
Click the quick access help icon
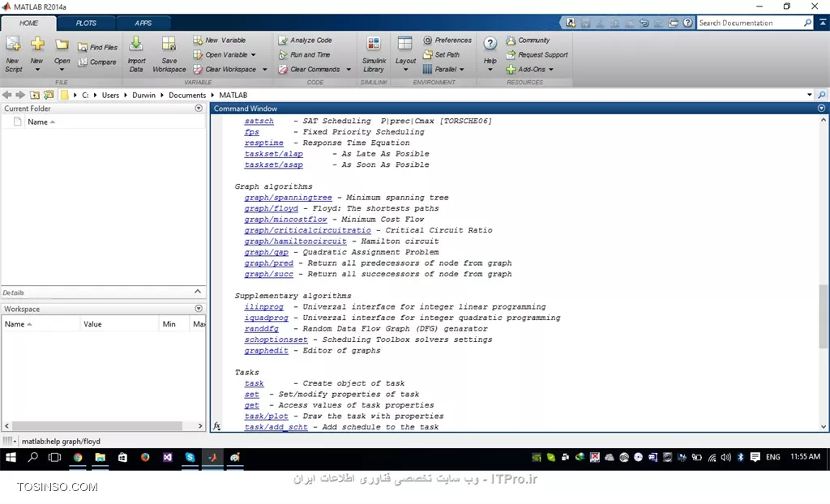point(687,23)
